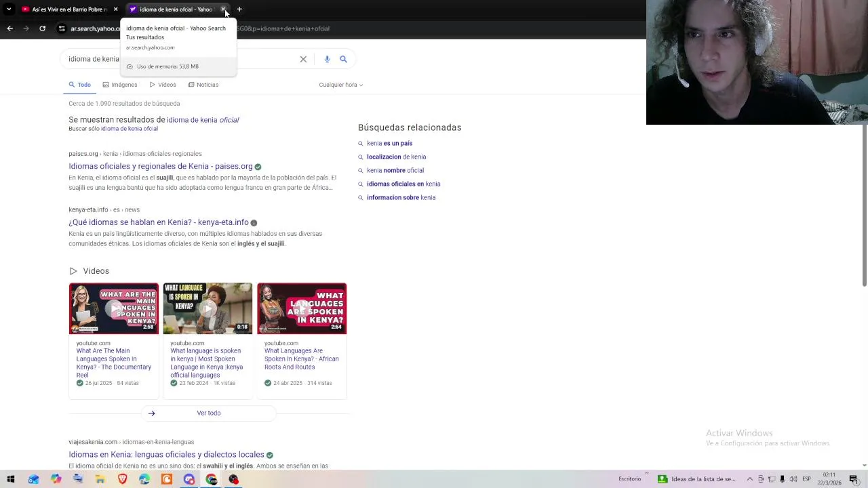This screenshot has width=868, height=488.
Task: Switch to the Imágenes tab
Action: (x=120, y=85)
